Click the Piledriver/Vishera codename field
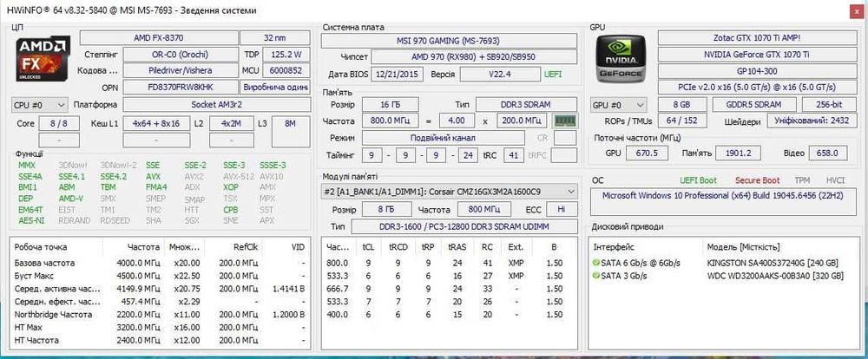Image resolution: width=868 pixels, height=359 pixels. coord(180,71)
